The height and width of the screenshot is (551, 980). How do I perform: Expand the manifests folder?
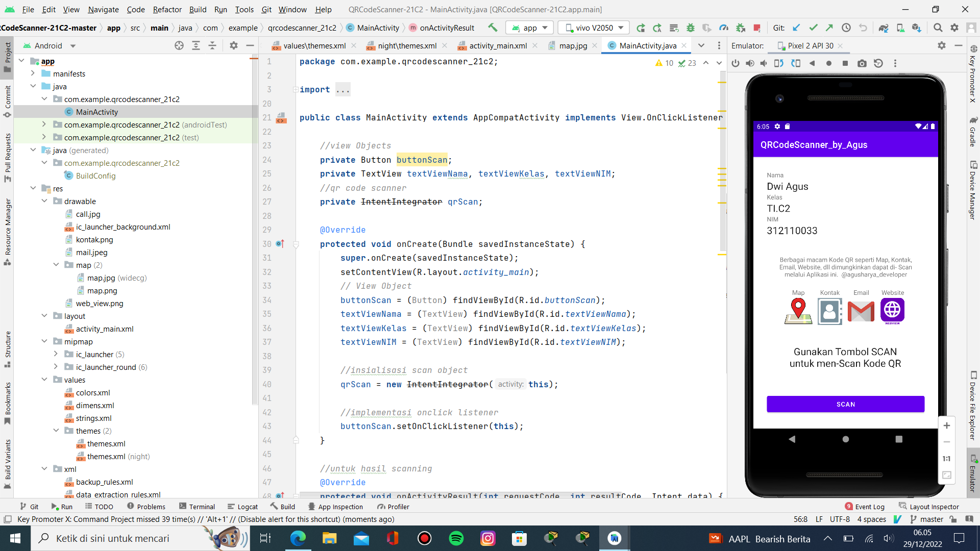[33, 73]
